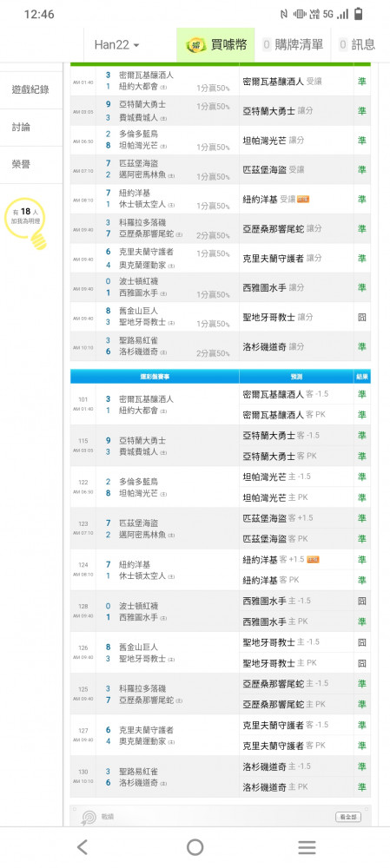The height and width of the screenshot is (868, 390).
Task: Open the 購牌清單 purchase list tab
Action: coord(293,45)
